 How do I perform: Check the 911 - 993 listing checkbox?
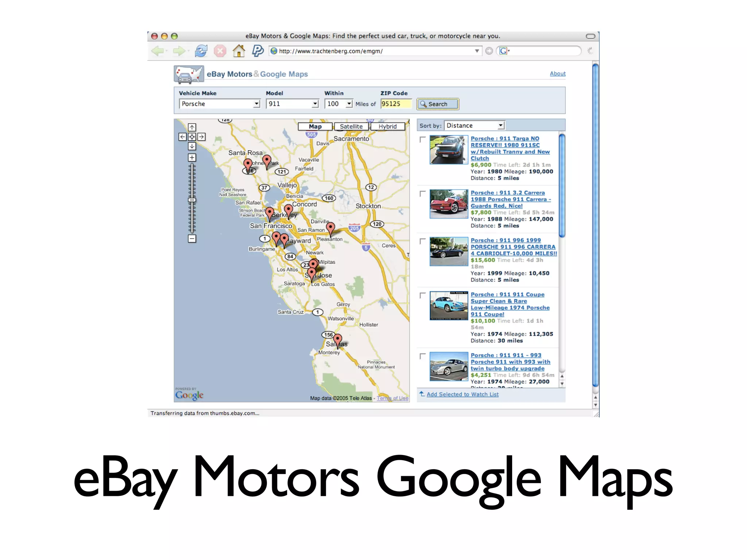422,356
